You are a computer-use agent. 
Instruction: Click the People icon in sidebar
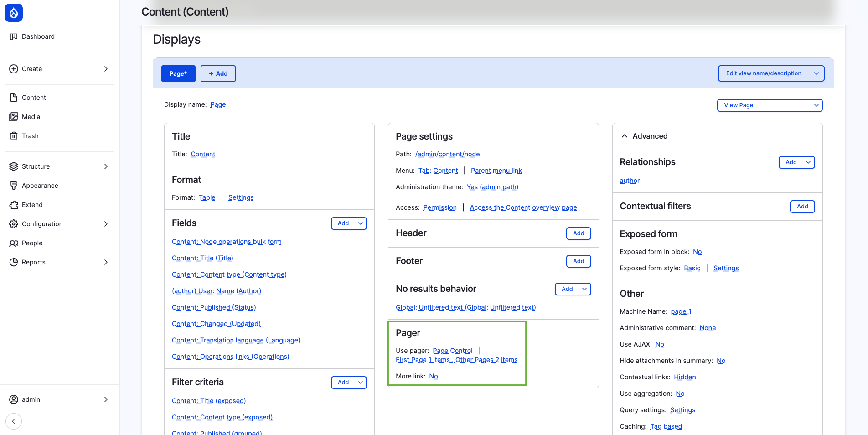[x=14, y=243]
